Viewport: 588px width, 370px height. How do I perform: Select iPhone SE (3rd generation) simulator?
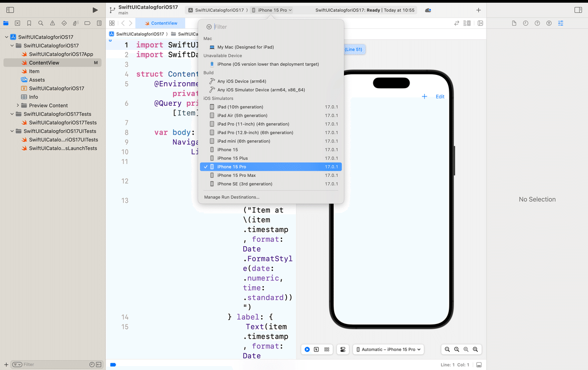point(271,184)
